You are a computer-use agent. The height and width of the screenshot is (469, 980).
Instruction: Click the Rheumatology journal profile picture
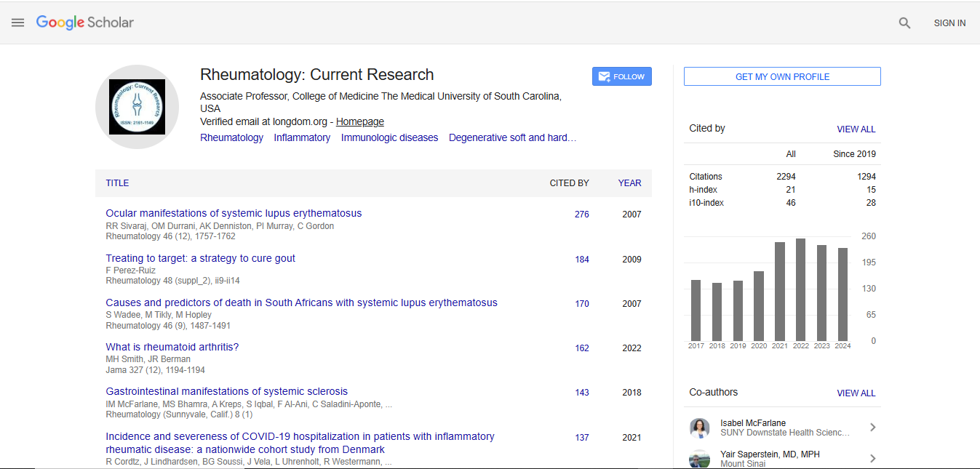click(137, 107)
